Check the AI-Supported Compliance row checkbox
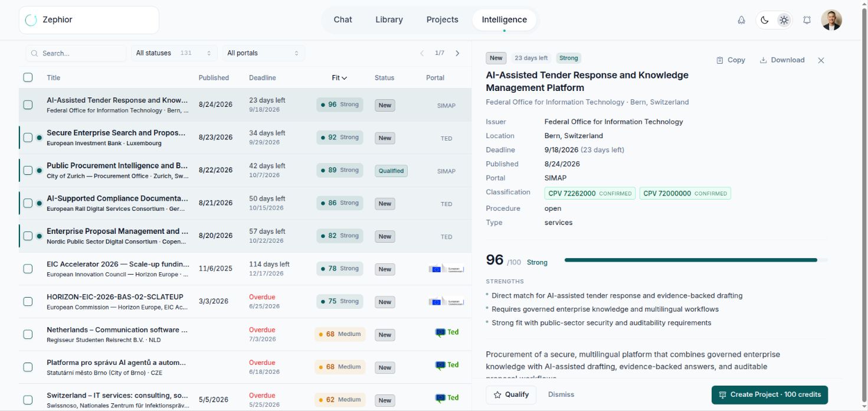Screen dimensions: 868x411 tap(28, 203)
